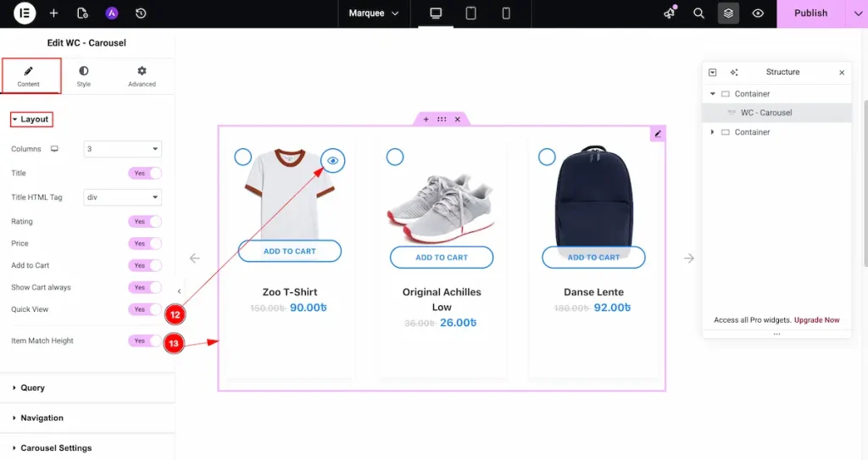Open the Columns dropdown

(x=122, y=149)
